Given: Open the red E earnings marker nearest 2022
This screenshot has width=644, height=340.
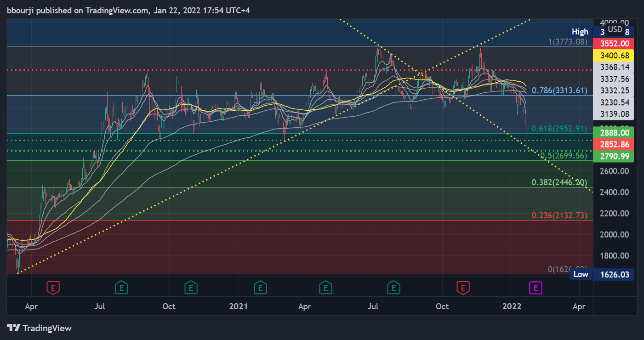Looking at the screenshot, I should tap(463, 288).
